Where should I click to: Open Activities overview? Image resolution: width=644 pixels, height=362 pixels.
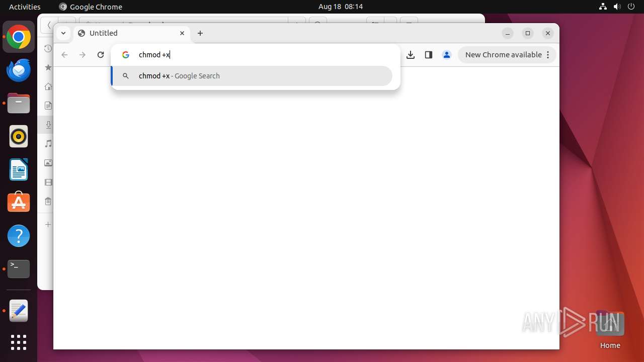pos(25,7)
